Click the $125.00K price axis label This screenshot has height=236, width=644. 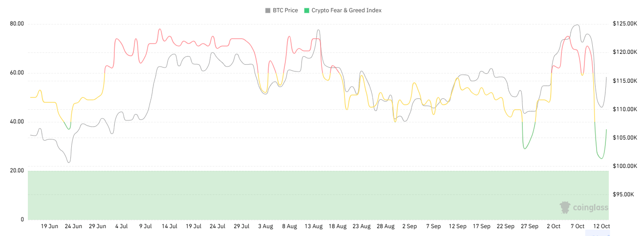624,24
